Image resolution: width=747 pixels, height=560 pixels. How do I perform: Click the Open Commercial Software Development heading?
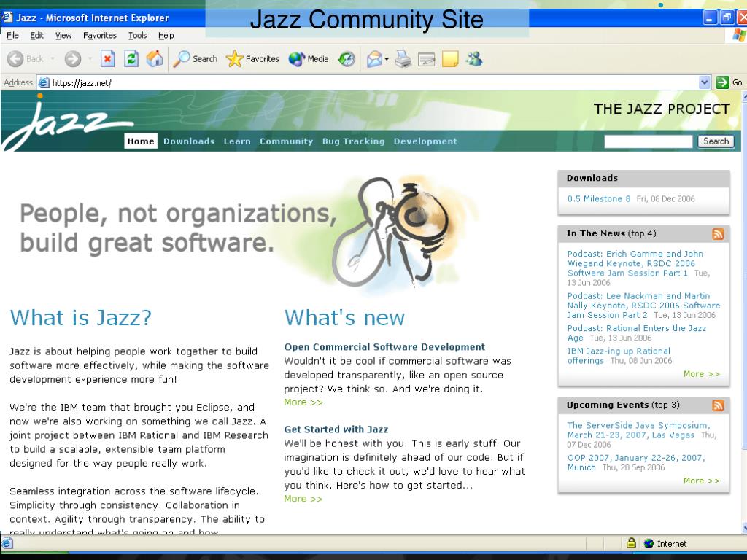click(x=384, y=346)
